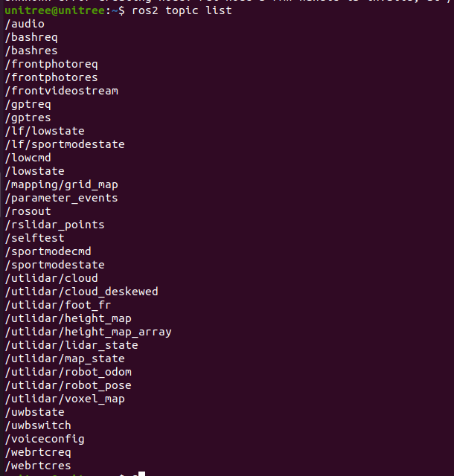
Task: Click the /webrtcres topic line
Action: [x=38, y=466]
